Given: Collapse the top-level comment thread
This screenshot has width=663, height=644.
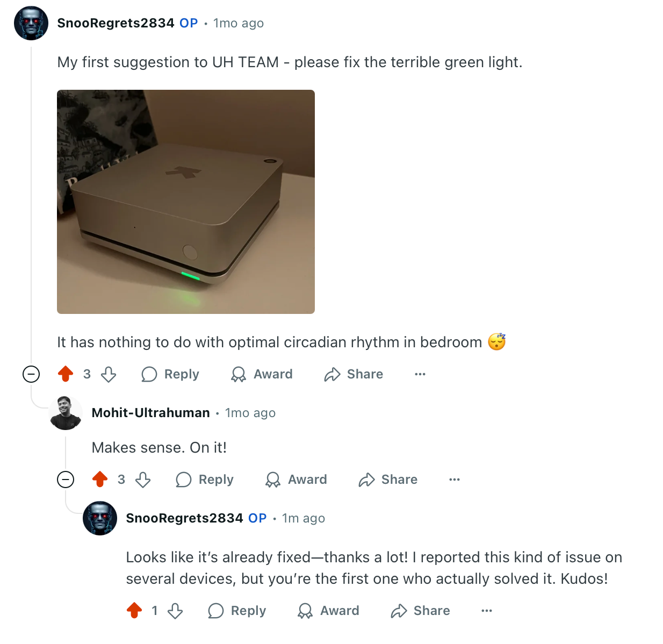Looking at the screenshot, I should coord(31,374).
